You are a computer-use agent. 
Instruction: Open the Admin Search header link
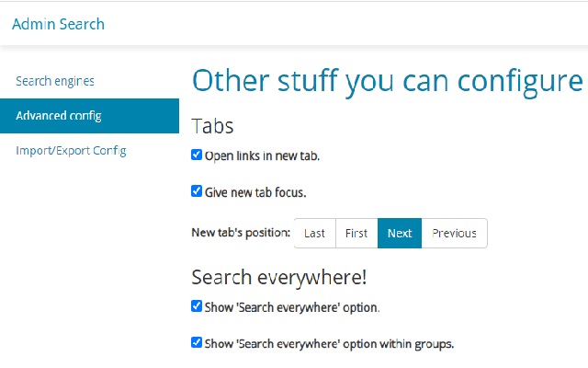[x=58, y=24]
